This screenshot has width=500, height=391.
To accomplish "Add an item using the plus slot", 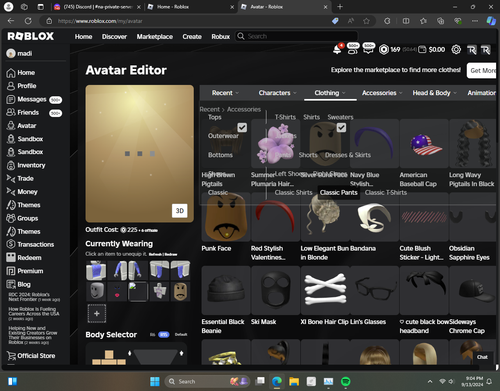I will [x=97, y=313].
